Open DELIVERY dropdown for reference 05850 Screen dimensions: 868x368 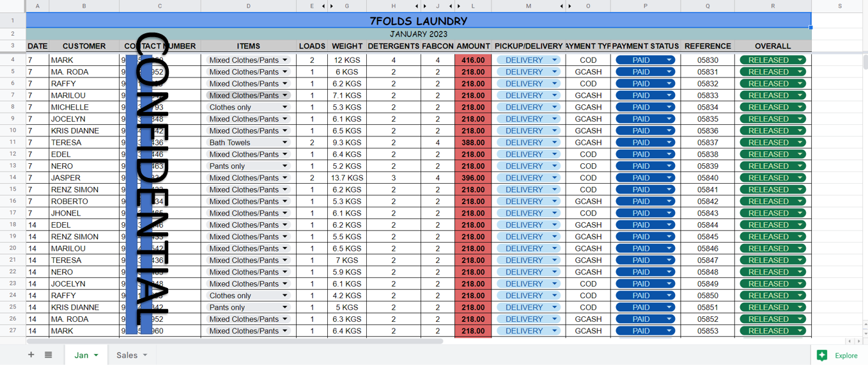[555, 296]
